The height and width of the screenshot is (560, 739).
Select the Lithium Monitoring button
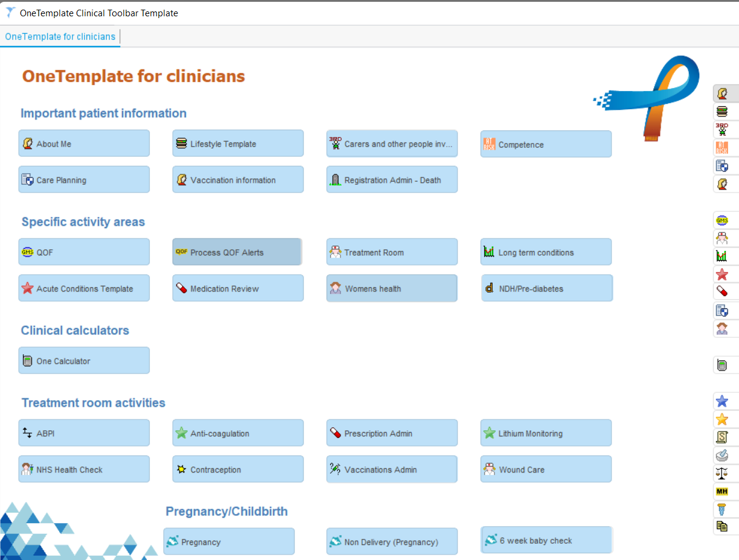[546, 433]
